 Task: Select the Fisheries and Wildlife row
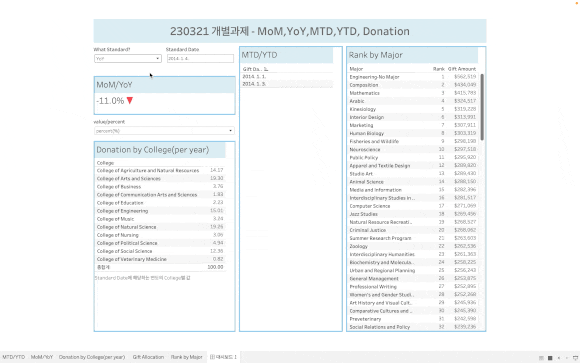412,141
